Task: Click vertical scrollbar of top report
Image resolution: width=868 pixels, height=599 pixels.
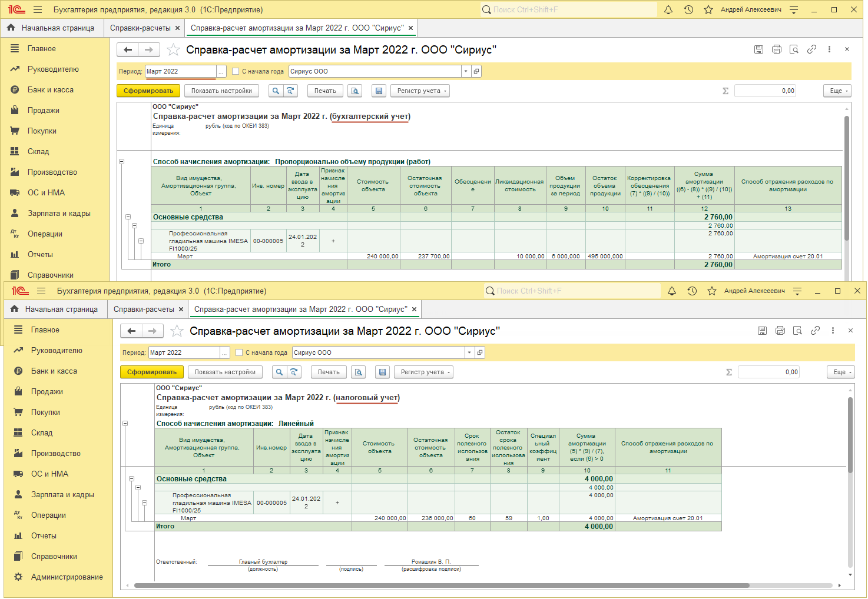Action: (847, 178)
